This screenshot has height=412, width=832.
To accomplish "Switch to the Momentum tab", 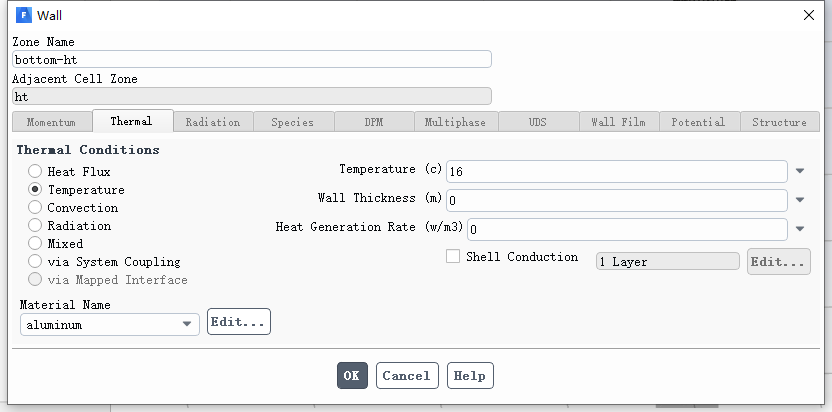I will (51, 122).
